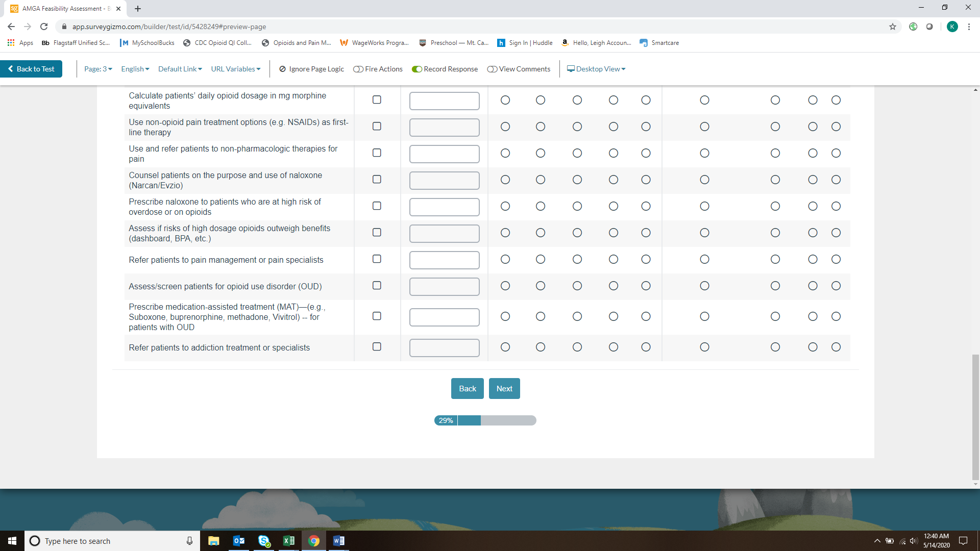This screenshot has width=980, height=551.
Task: Click the browser reload page icon
Action: click(44, 27)
